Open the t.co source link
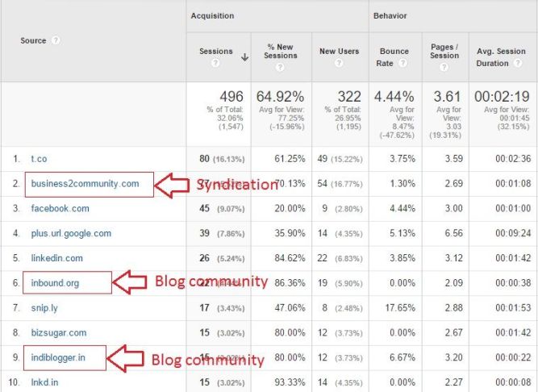 pos(39,159)
